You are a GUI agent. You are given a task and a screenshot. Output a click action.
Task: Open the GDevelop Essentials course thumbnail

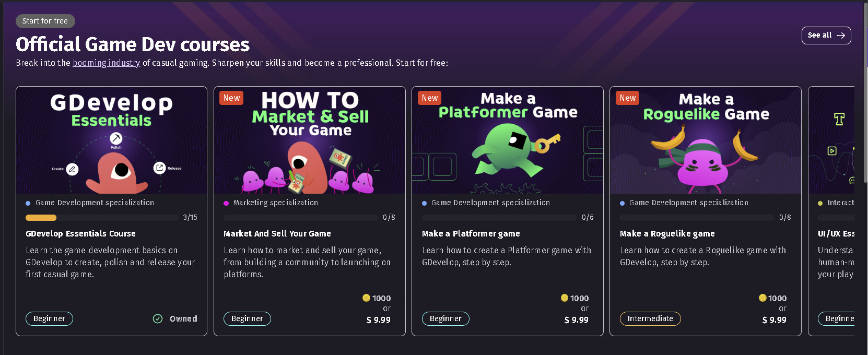coord(111,140)
